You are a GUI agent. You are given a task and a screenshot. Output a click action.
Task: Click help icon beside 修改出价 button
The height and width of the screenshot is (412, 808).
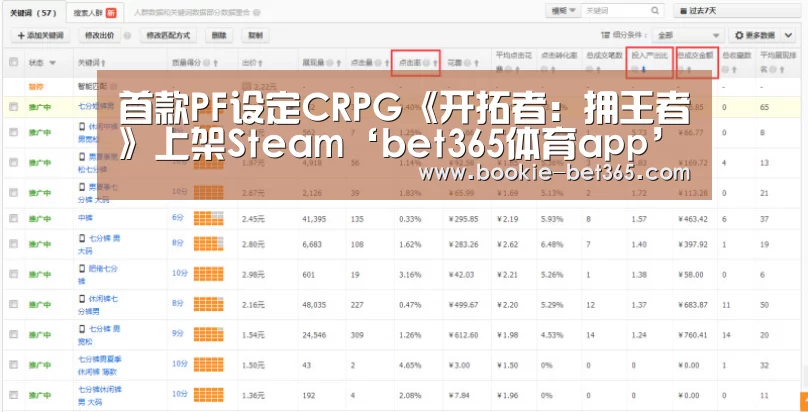point(127,36)
